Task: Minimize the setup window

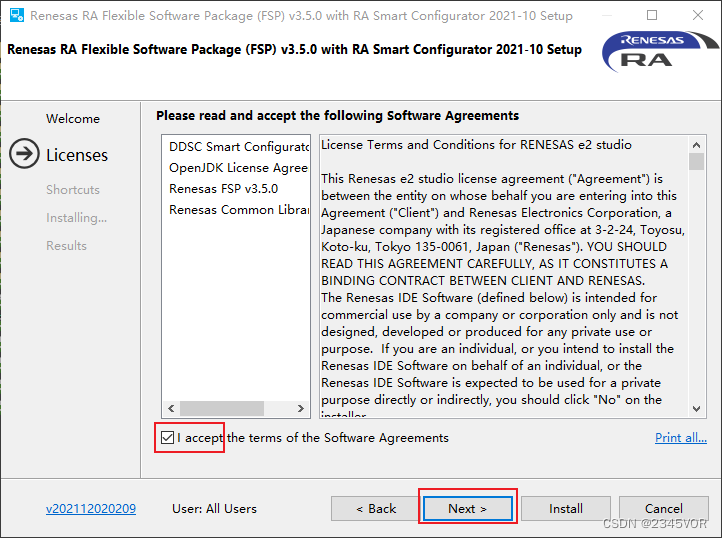Action: 607,16
